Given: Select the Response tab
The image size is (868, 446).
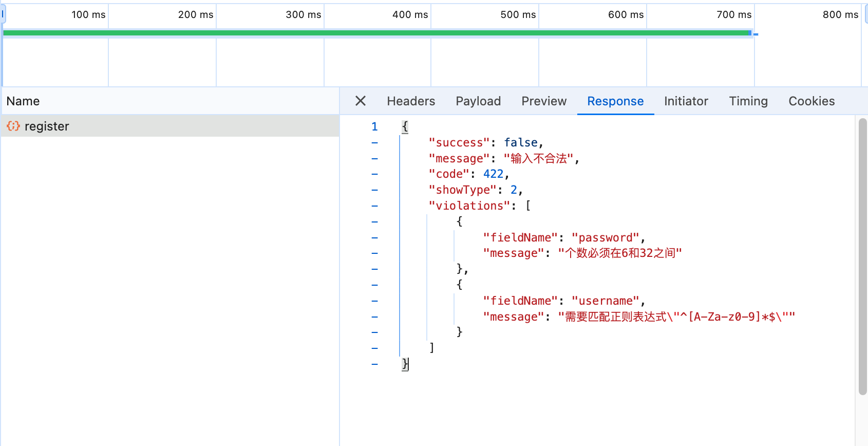Looking at the screenshot, I should point(615,101).
